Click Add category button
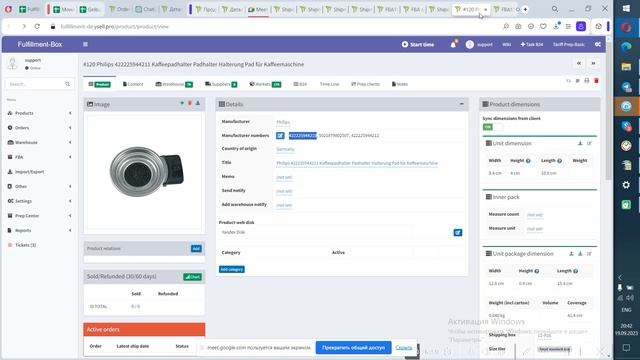The width and height of the screenshot is (640, 360). [x=232, y=269]
